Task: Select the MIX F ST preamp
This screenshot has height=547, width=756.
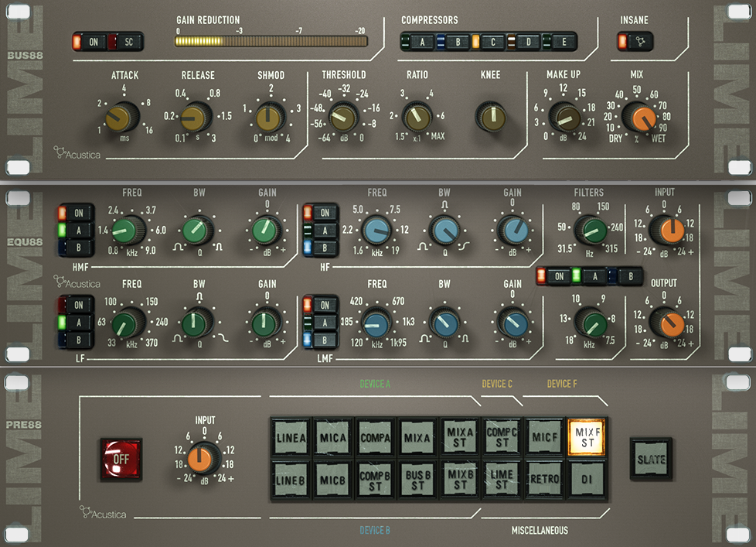Action: point(587,437)
